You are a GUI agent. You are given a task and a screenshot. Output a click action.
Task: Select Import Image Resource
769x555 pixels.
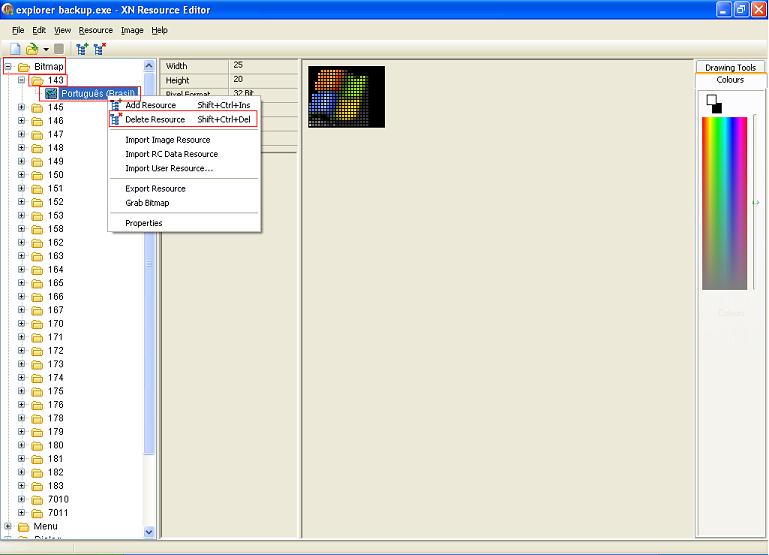184,140
